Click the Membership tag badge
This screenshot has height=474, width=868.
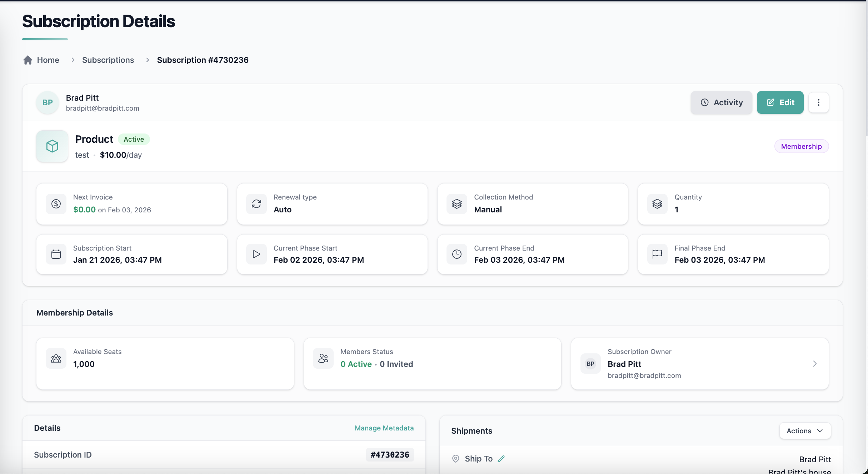click(x=801, y=146)
